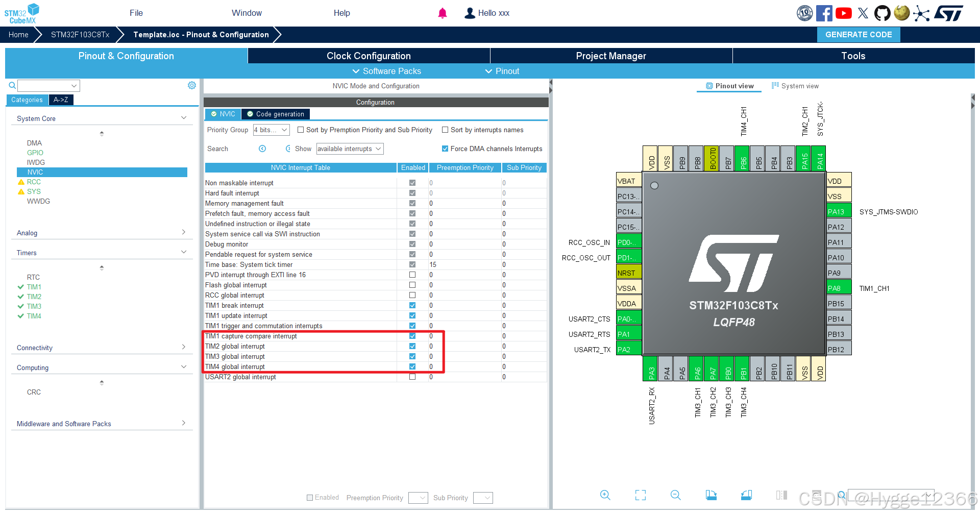Expand the Connectivity section
The width and height of the screenshot is (980, 515).
[x=184, y=347]
